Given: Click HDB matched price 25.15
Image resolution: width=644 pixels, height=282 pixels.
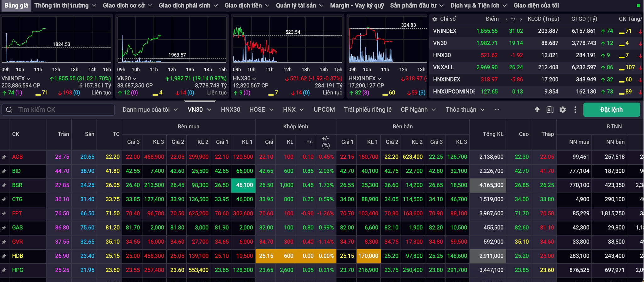Looking at the screenshot, I should coord(266,256).
